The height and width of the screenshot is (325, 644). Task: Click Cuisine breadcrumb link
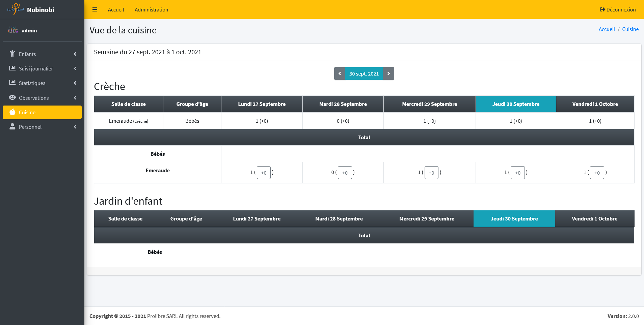click(x=630, y=29)
